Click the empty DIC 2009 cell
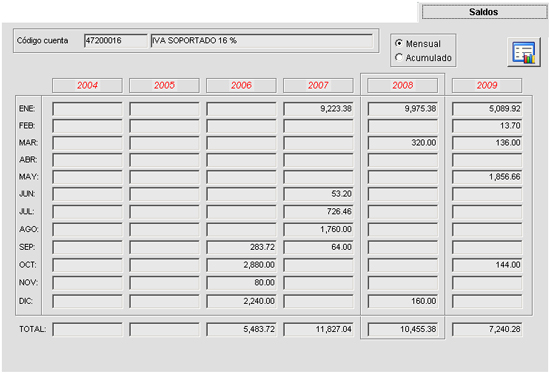The image size is (550, 373). pos(487,301)
